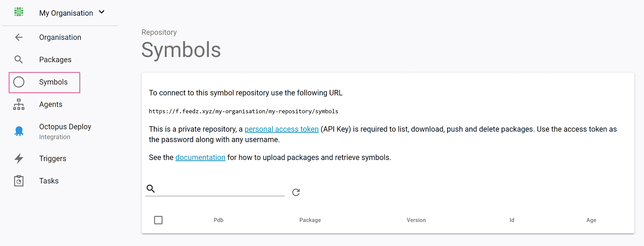Click the My Organisation name
Image resolution: width=644 pixels, height=246 pixels.
pos(66,13)
